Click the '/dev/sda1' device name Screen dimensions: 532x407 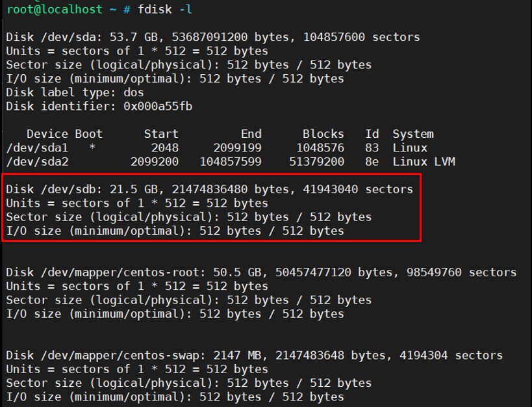pyautogui.click(x=37, y=148)
